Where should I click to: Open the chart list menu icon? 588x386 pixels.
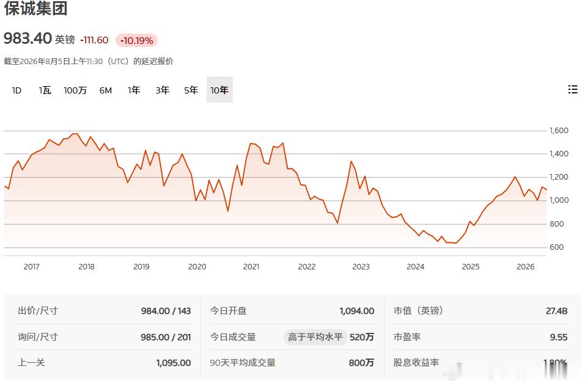click(572, 90)
